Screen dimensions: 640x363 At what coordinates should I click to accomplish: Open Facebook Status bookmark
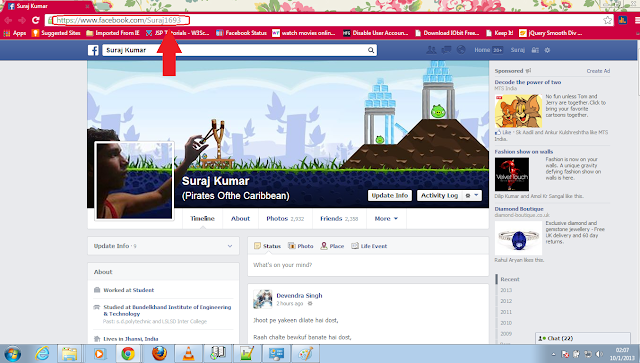[x=241, y=33]
